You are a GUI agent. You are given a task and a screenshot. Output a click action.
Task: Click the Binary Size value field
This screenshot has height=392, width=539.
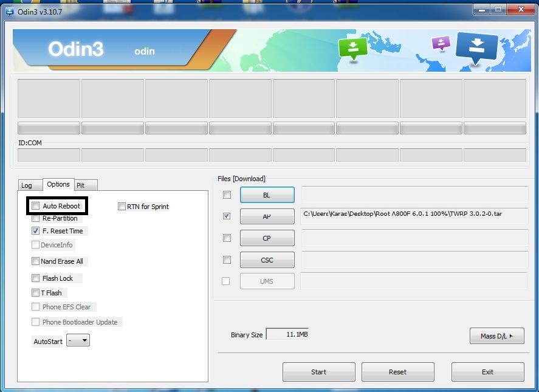287,334
